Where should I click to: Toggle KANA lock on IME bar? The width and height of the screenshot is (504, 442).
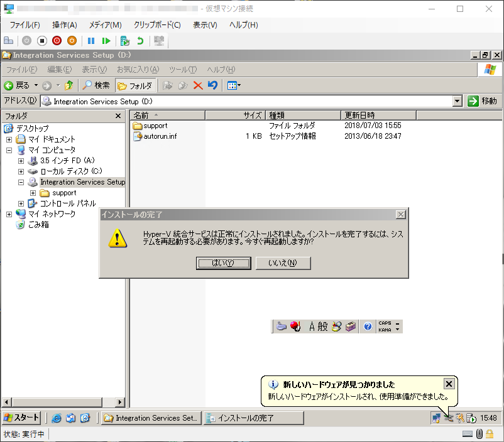(x=385, y=330)
